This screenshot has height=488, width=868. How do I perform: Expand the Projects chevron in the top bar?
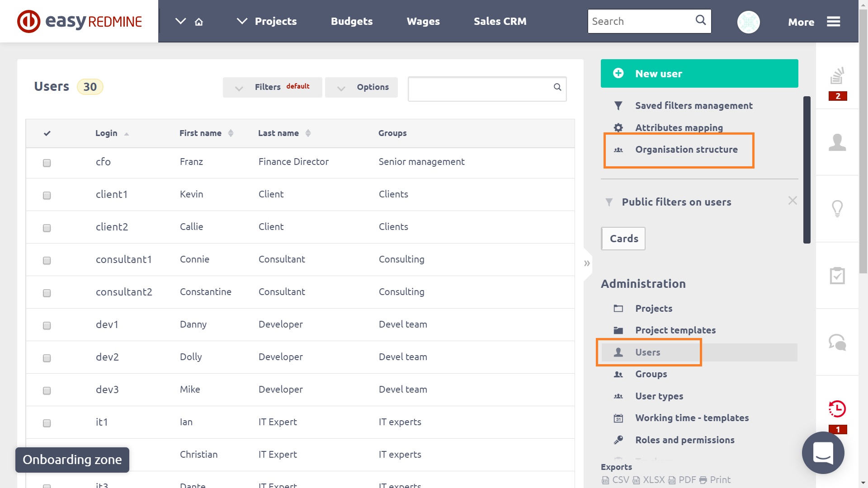point(241,21)
